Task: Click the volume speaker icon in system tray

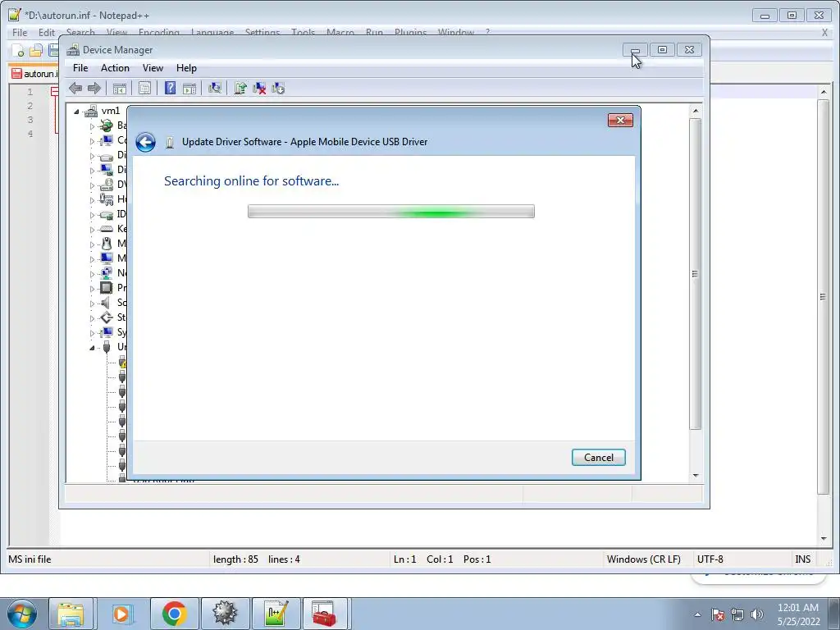Action: coord(757,614)
